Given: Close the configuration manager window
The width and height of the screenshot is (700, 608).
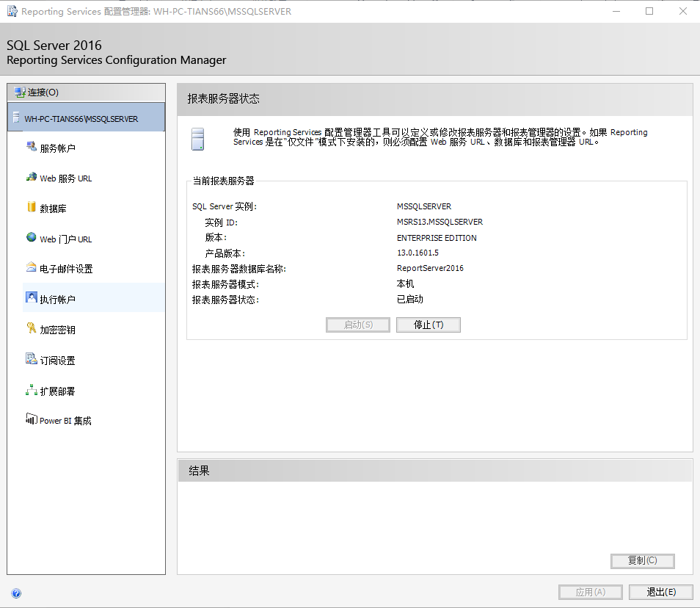Looking at the screenshot, I should click(x=683, y=11).
